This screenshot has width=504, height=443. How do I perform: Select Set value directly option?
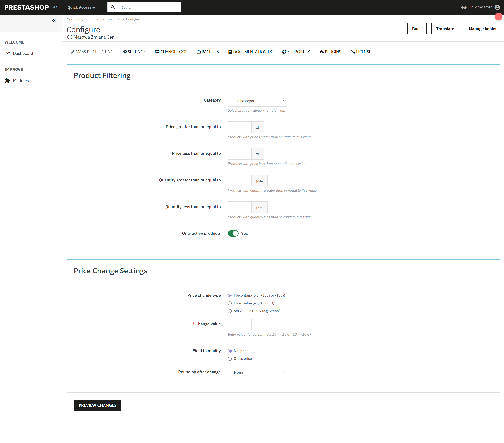(230, 311)
